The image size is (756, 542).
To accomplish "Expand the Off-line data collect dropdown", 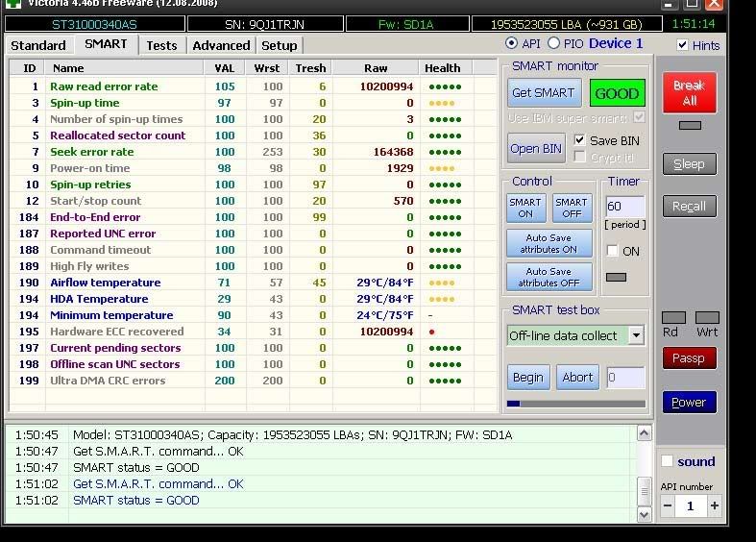I will click(636, 335).
